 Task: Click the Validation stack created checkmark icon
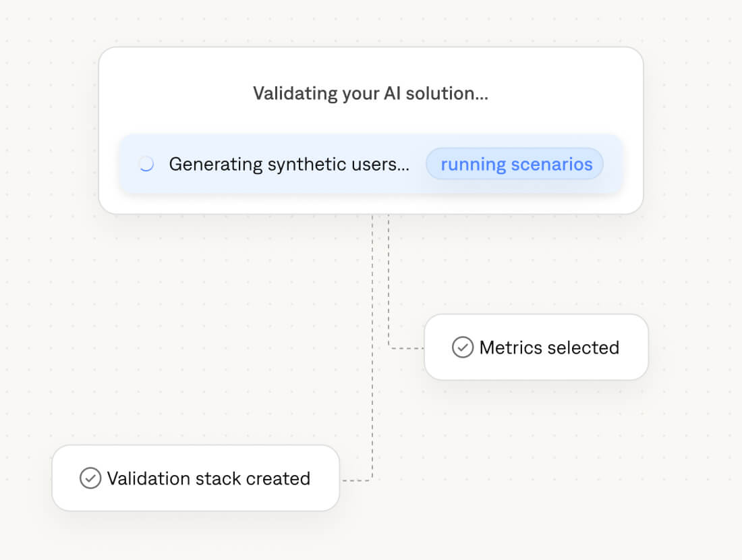click(90, 478)
